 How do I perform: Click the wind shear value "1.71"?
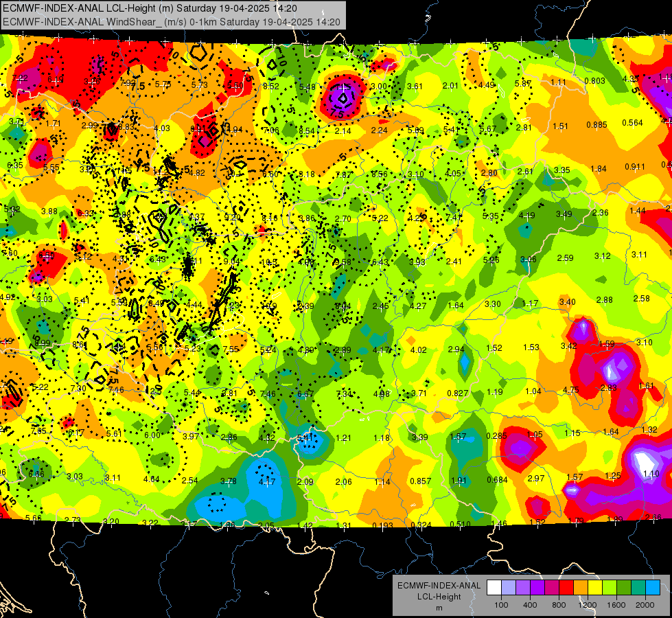(x=53, y=124)
